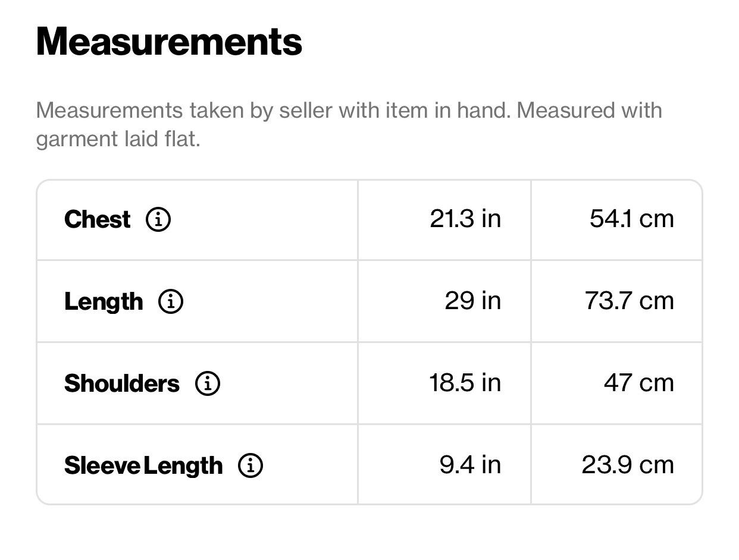The image size is (739, 560).
Task: Click the 'garment laid flat' text line
Action: click(118, 139)
